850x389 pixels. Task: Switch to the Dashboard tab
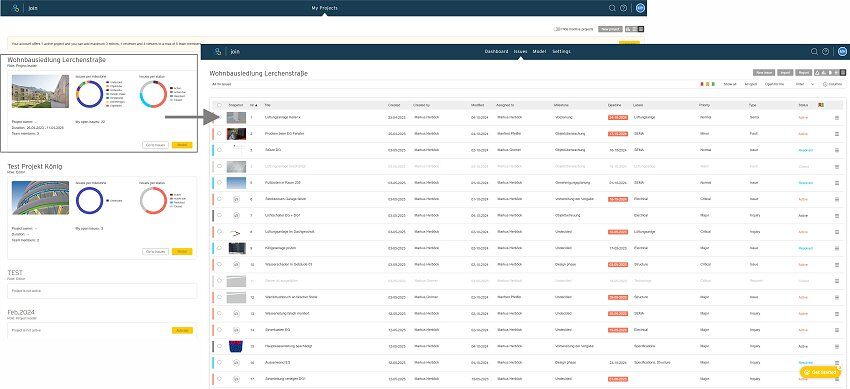pyautogui.click(x=496, y=51)
